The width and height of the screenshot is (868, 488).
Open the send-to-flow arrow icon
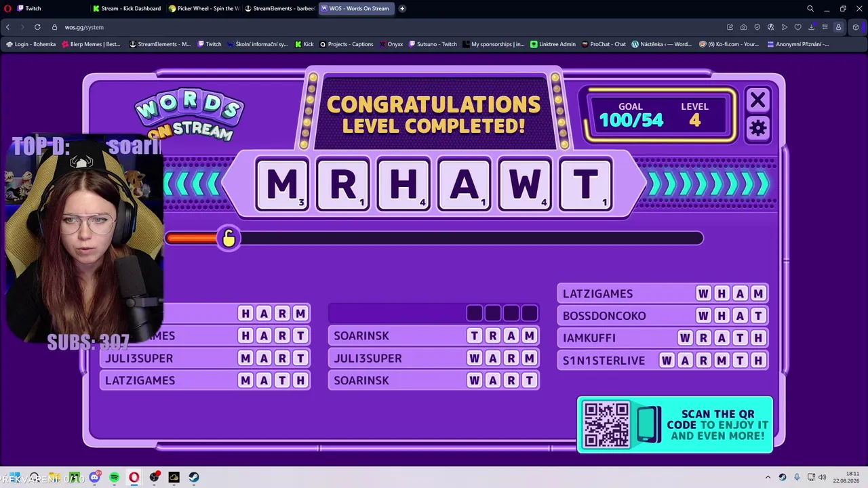tap(785, 27)
